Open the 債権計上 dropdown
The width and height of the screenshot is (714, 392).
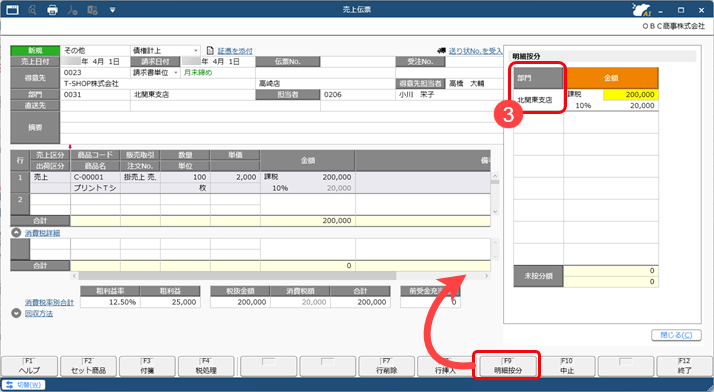(195, 51)
